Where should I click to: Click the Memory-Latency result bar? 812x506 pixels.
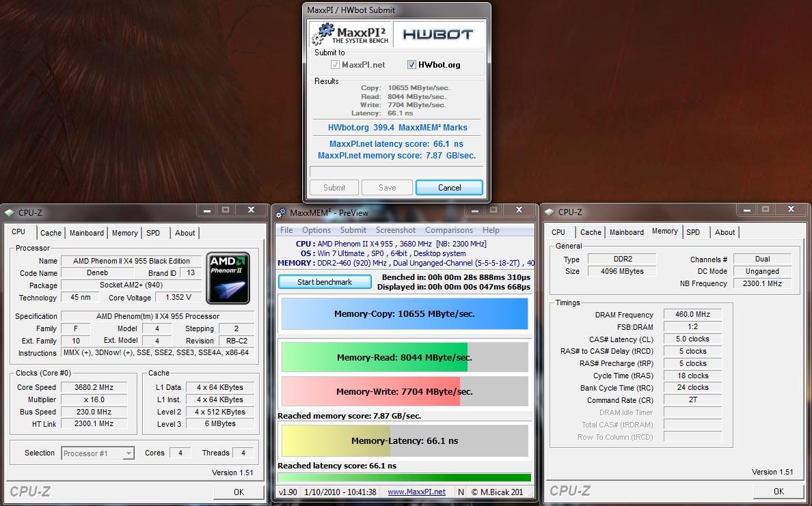(x=405, y=441)
